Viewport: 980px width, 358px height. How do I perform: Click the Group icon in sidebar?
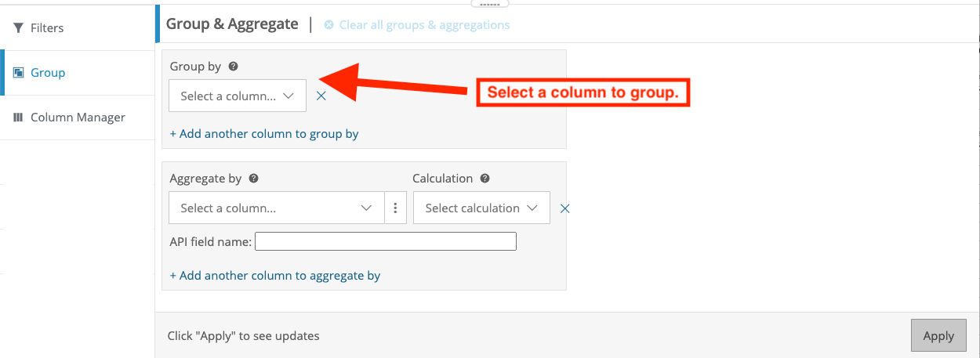pyautogui.click(x=18, y=73)
